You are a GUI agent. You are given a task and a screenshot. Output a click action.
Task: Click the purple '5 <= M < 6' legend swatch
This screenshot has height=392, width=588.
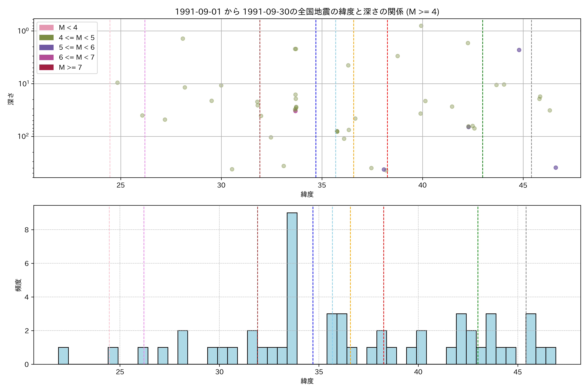click(x=46, y=48)
